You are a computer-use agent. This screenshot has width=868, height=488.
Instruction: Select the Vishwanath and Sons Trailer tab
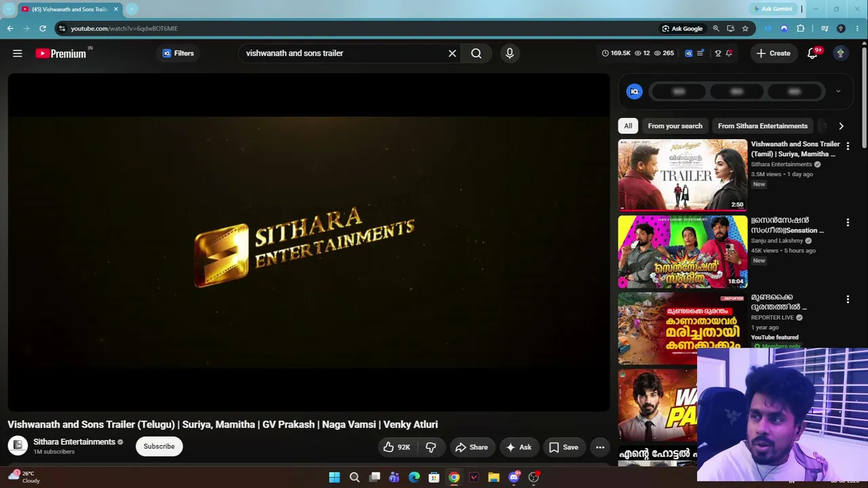pyautogui.click(x=70, y=9)
